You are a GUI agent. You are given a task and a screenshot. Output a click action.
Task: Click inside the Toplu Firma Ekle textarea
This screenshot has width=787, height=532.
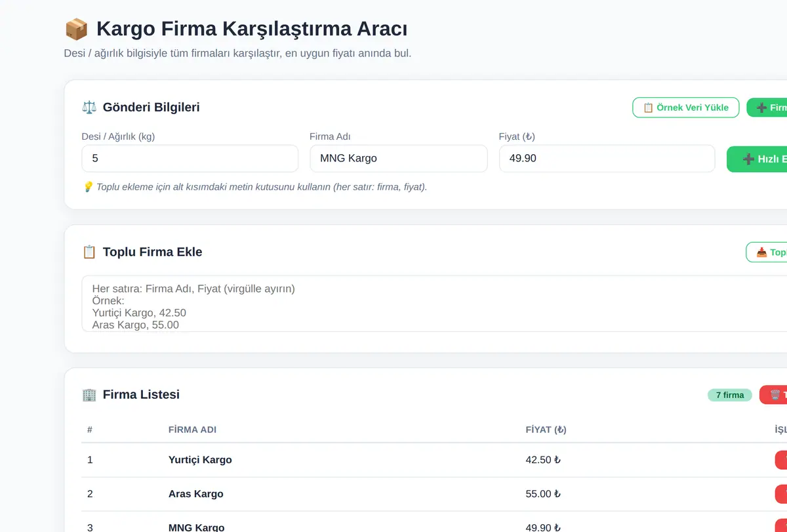[x=434, y=304]
